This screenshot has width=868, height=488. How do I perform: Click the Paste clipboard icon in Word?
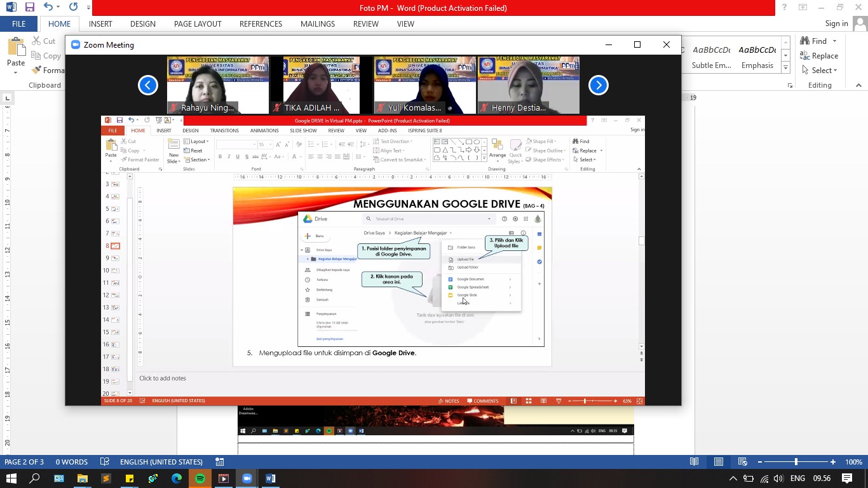(16, 48)
